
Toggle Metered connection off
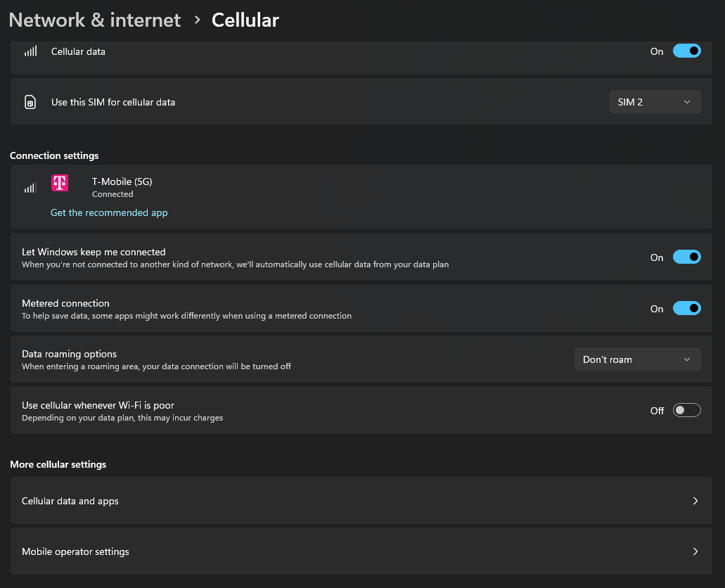point(686,309)
